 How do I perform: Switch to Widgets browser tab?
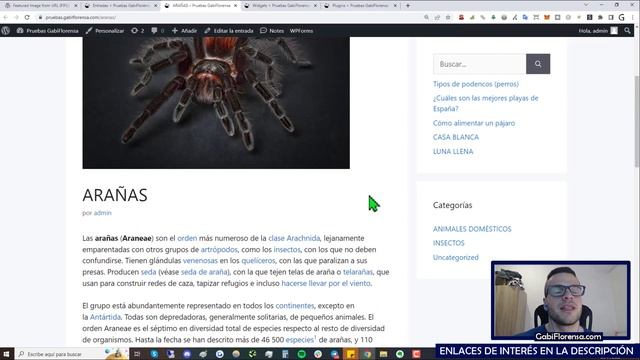[280, 6]
